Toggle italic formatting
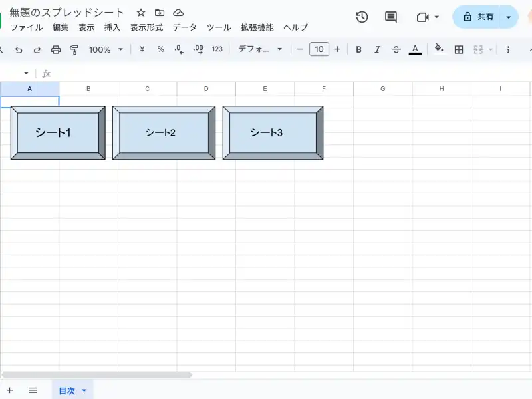Image resolution: width=532 pixels, height=399 pixels. tap(377, 49)
